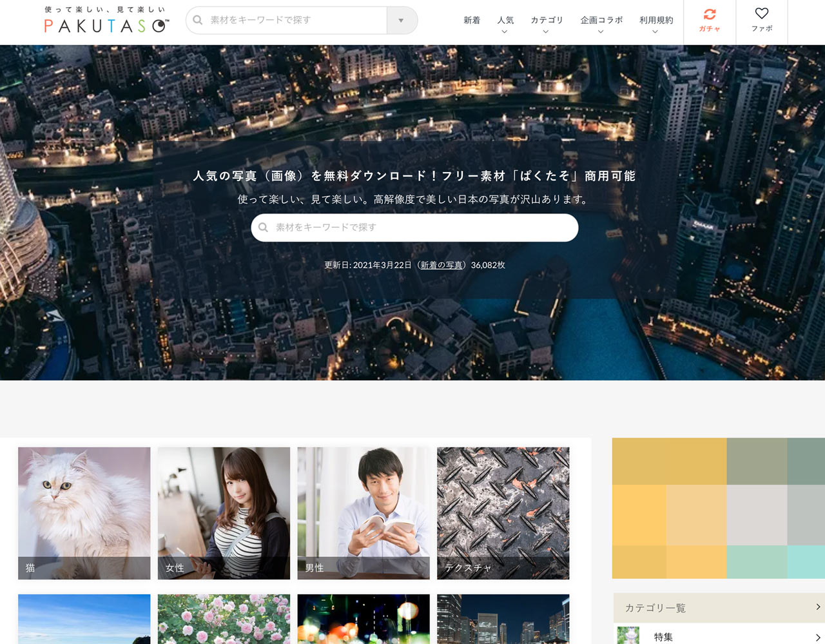Open favorites via the heart icon
The height and width of the screenshot is (644, 825).
pyautogui.click(x=761, y=14)
